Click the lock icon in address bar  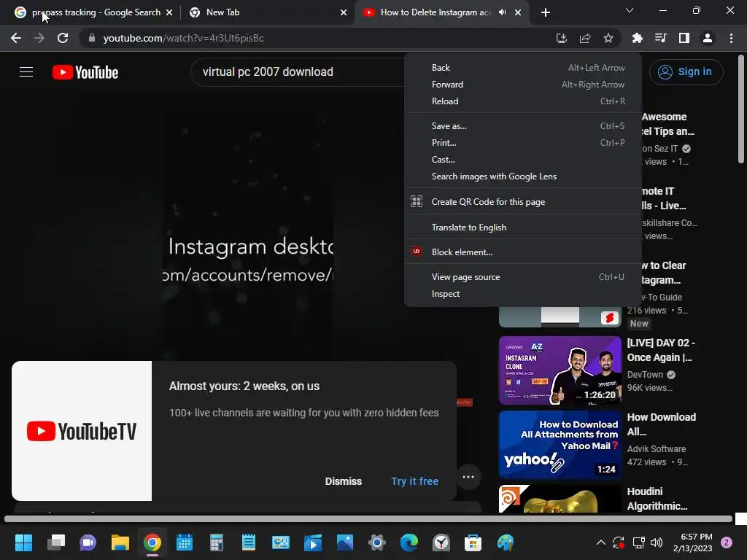[91, 38]
